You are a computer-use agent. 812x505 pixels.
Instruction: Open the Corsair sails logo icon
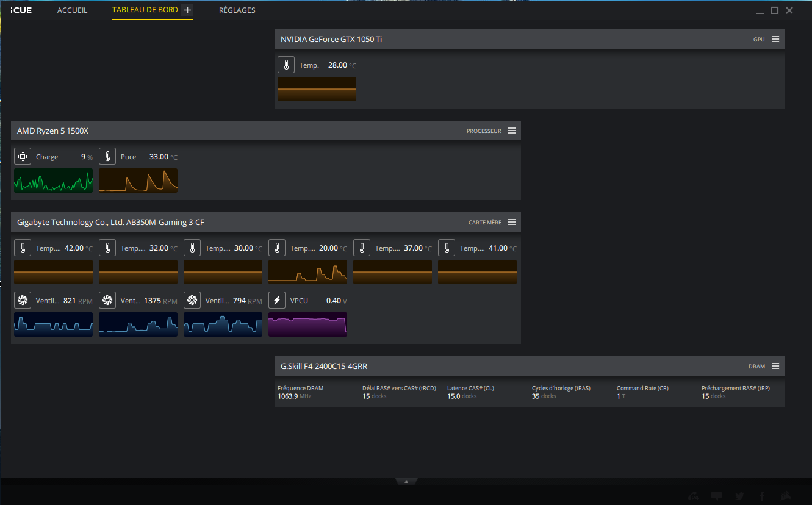[786, 496]
